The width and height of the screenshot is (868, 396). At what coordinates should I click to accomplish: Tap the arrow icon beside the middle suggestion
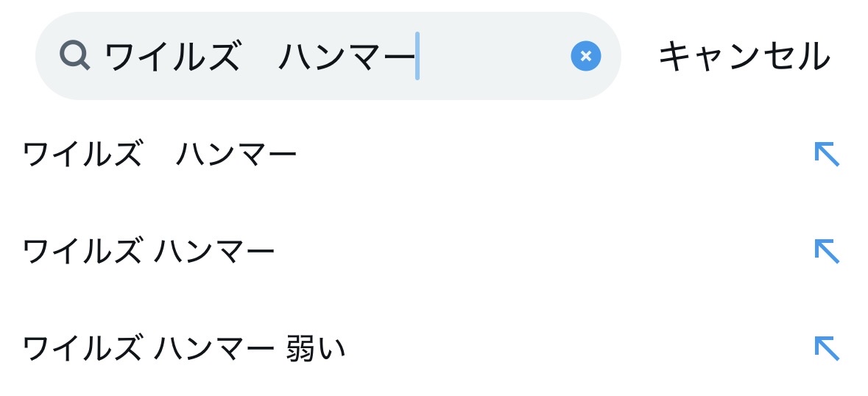[827, 251]
